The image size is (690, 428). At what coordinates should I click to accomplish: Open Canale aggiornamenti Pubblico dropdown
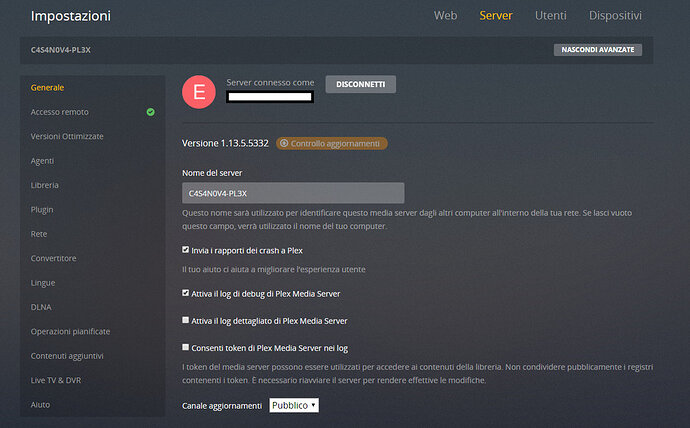point(294,405)
